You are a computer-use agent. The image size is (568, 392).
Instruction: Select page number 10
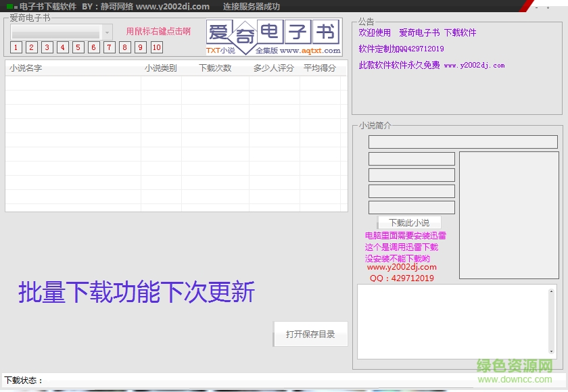pos(156,47)
